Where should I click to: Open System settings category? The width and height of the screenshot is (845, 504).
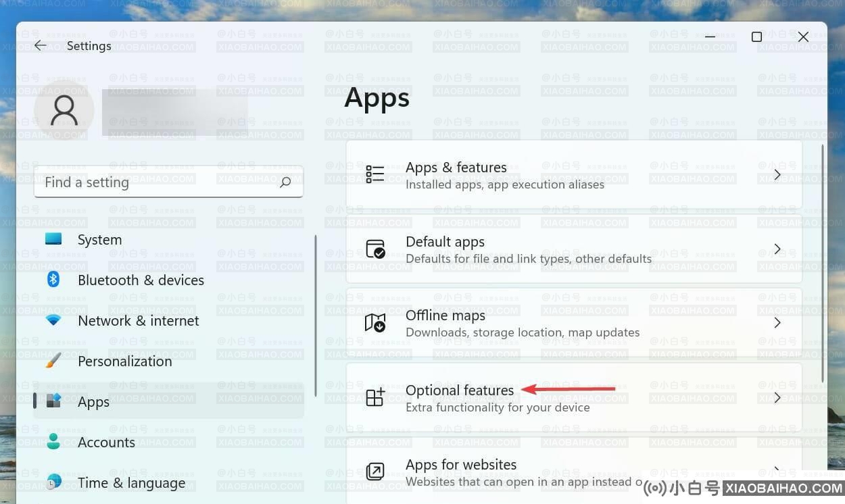pos(168,239)
